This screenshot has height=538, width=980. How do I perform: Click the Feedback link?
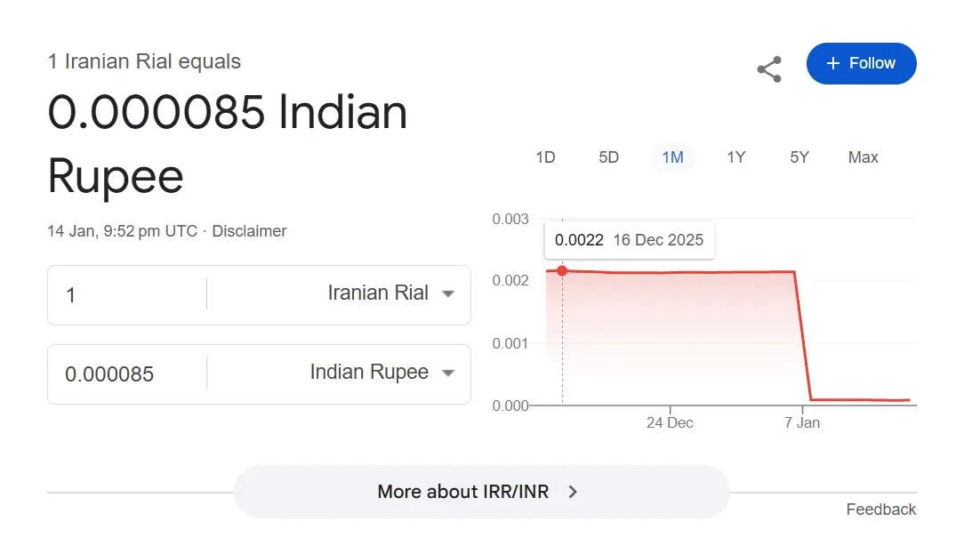point(880,510)
